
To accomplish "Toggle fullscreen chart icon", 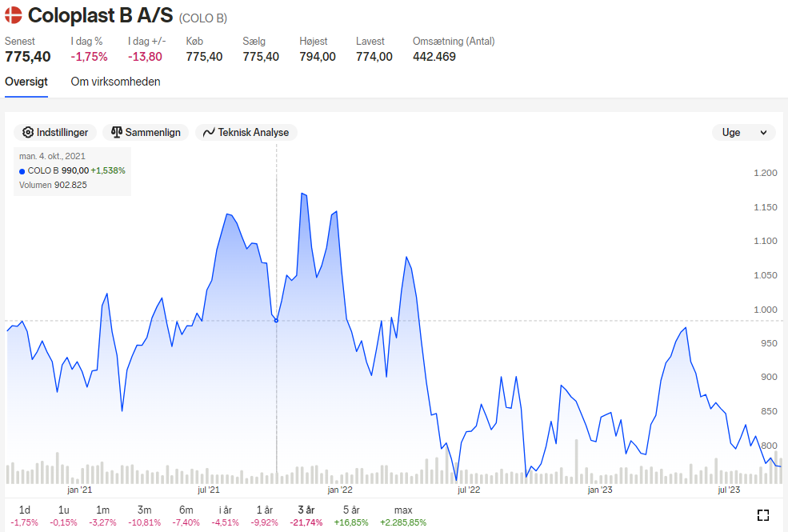I will click(763, 515).
